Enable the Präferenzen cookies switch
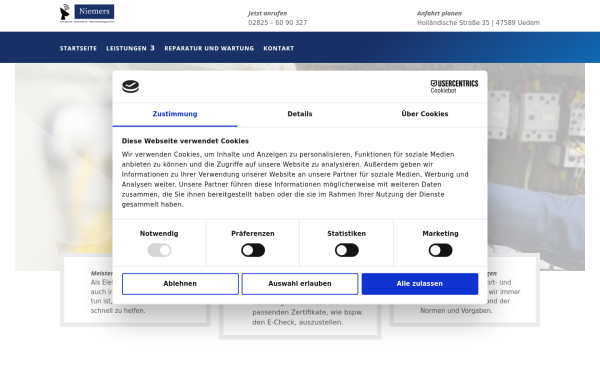Screen dimensions: 600x375 click(x=253, y=250)
